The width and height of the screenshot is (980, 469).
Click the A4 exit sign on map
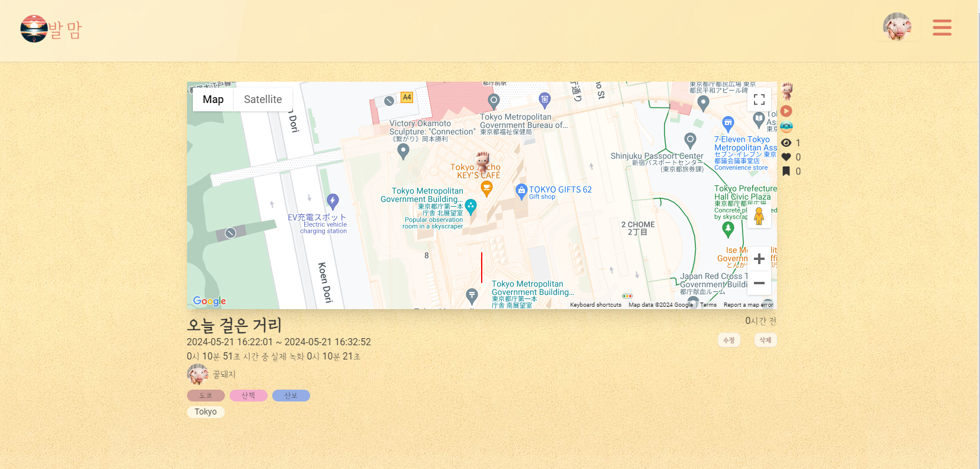coord(407,97)
